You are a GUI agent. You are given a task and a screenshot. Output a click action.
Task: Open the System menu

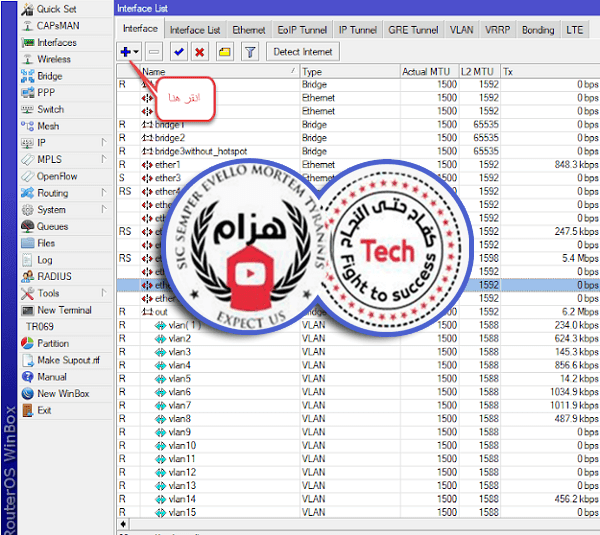click(65, 210)
